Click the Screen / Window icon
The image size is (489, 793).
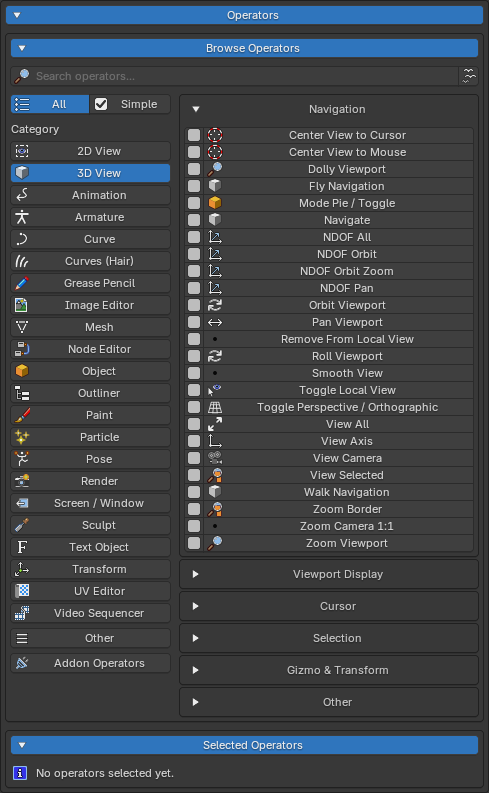coord(22,503)
